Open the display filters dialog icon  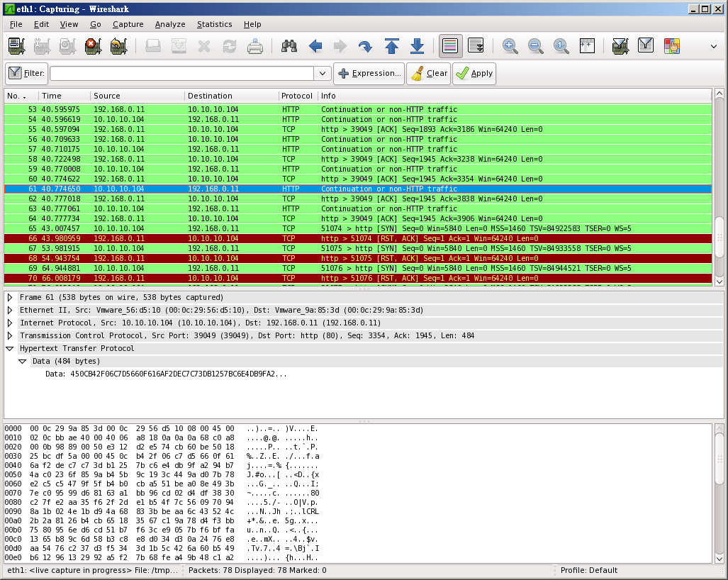(x=646, y=45)
